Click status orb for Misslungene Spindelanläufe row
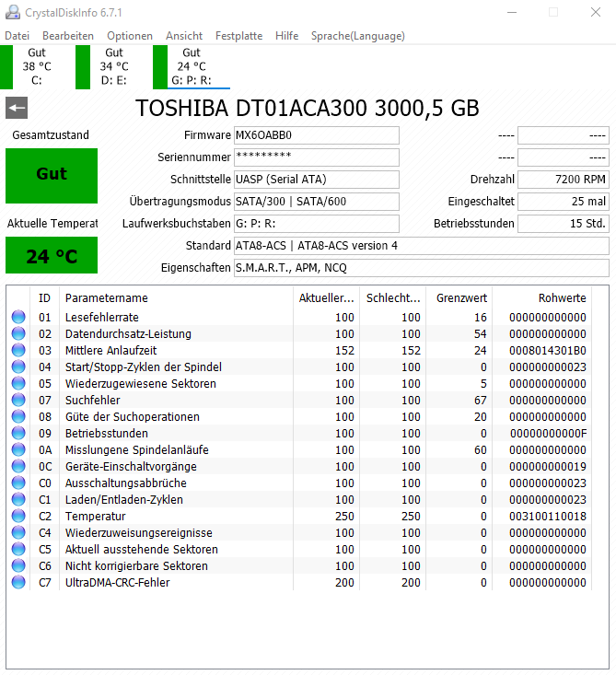The height and width of the screenshot is (675, 616). click(x=18, y=450)
